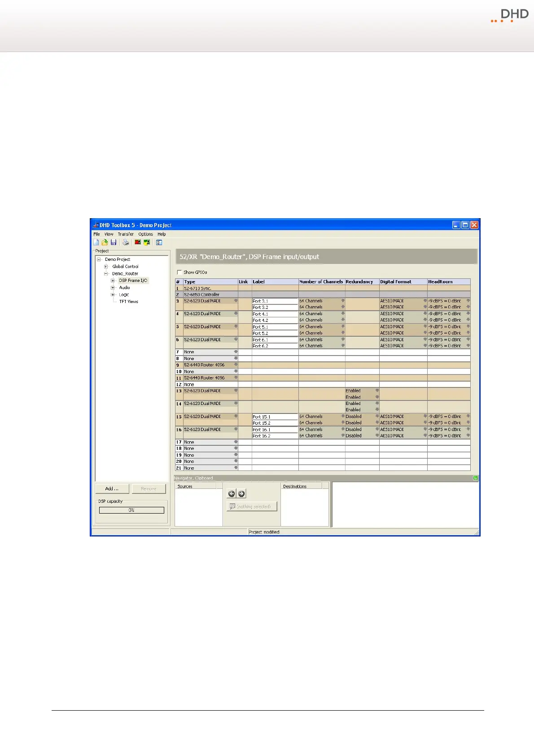Expand the DSP Frame I/O node
The image size is (534, 756).
(x=113, y=281)
